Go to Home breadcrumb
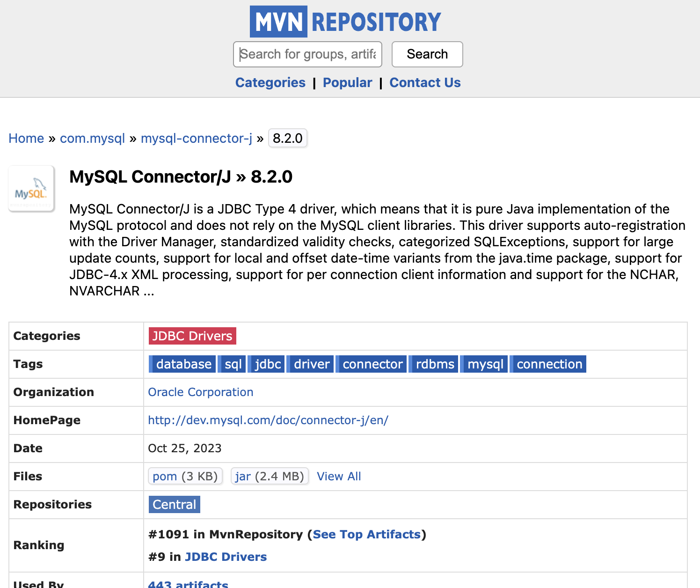Screen dimensions: 700x588 (x=26, y=139)
